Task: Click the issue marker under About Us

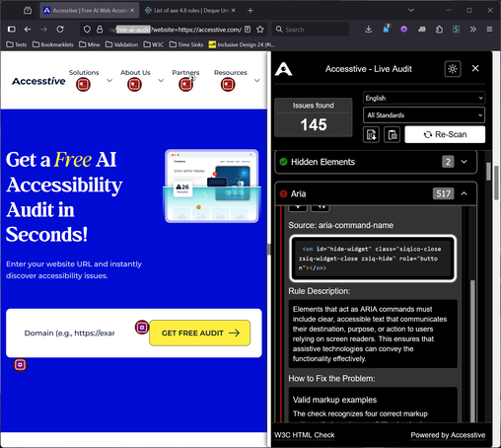Action: [134, 85]
